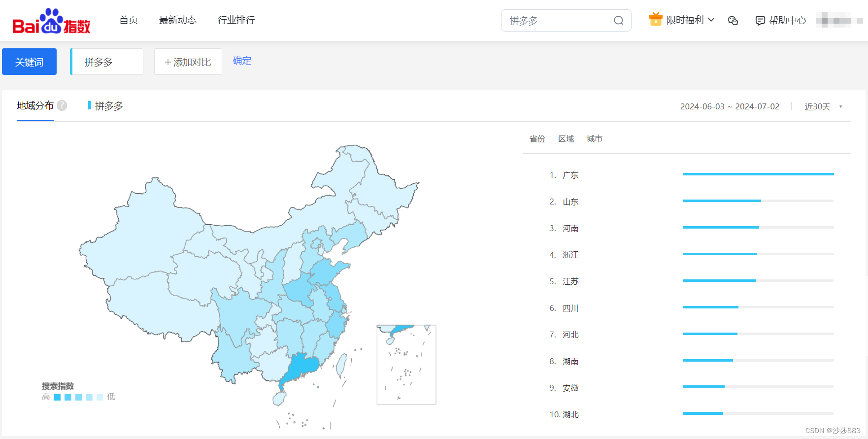Screen dimensions: 868x439
Task: Click the 山东 progress bar
Action: [x=758, y=201]
